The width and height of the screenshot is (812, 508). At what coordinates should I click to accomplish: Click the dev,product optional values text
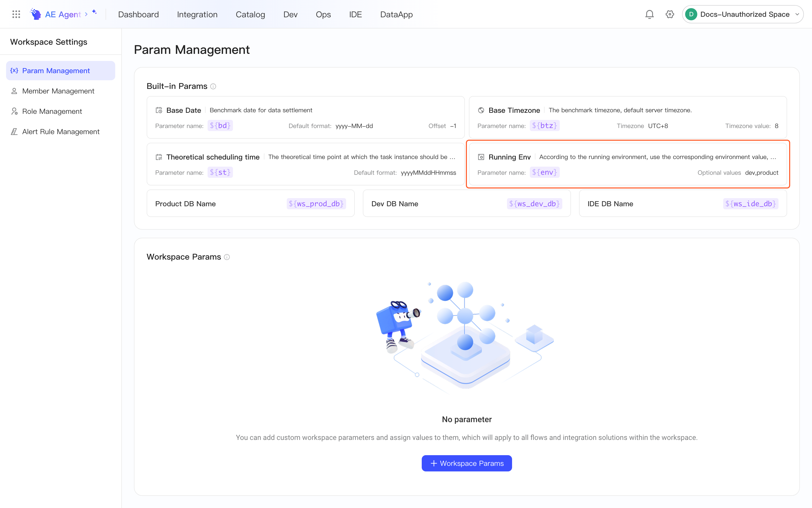pyautogui.click(x=762, y=173)
